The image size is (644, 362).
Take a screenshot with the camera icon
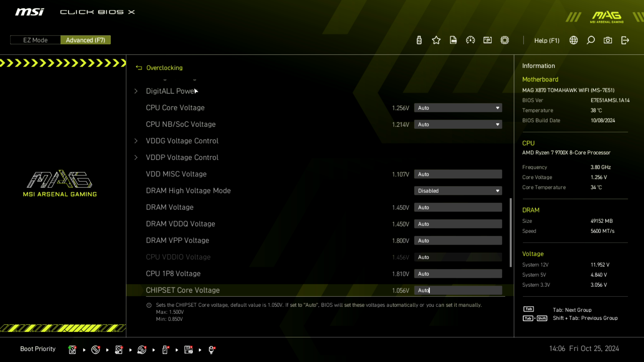pos(608,40)
